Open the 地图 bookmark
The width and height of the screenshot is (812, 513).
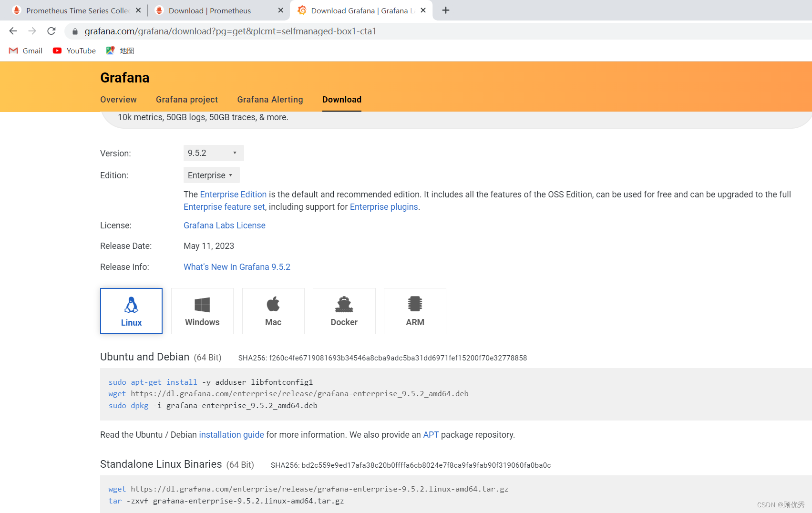120,51
